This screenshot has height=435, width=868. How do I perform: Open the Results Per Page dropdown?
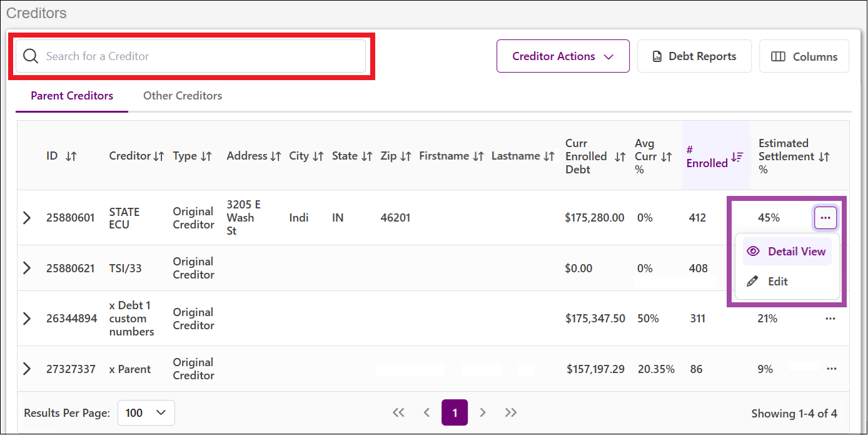pyautogui.click(x=146, y=412)
